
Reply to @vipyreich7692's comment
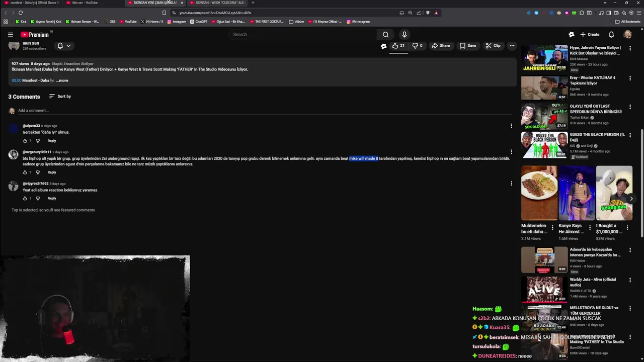(52, 199)
